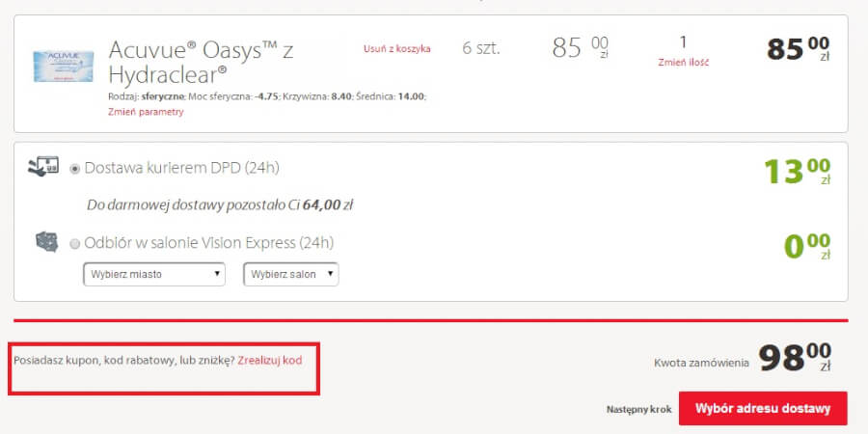This screenshot has width=868, height=434.
Task: Click the Zrealizuj kod discount link
Action: 269,360
